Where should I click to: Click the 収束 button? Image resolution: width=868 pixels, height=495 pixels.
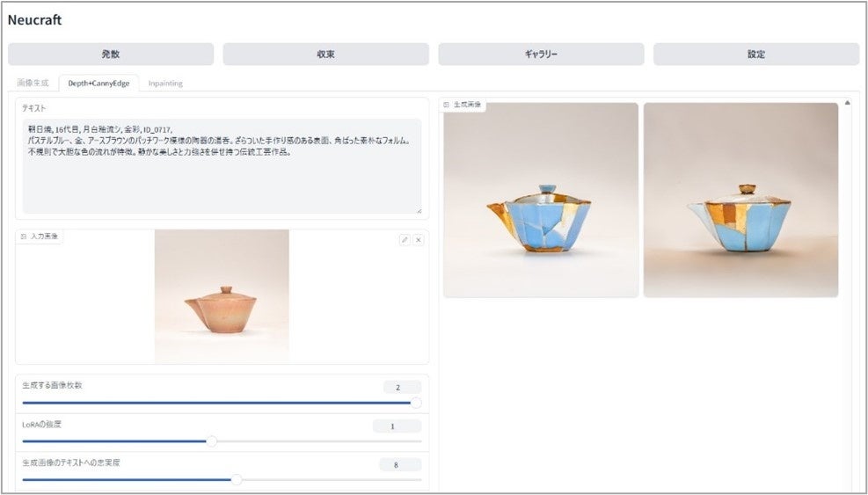325,55
